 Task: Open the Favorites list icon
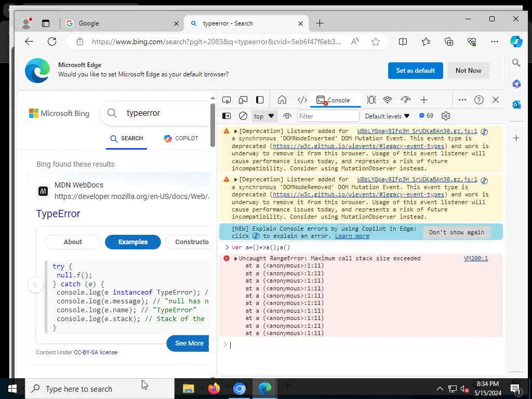(426, 42)
